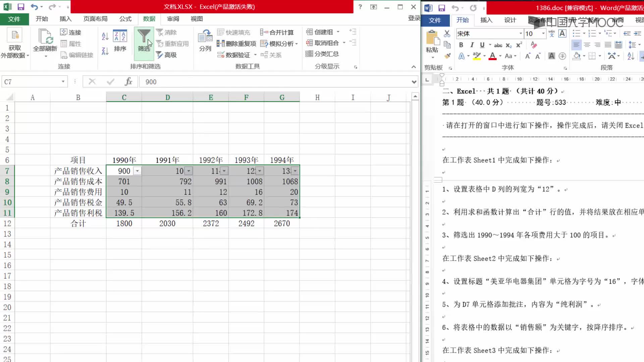The height and width of the screenshot is (362, 644).
Task: Click the Shrink Font icon in Word
Action: 538,56
